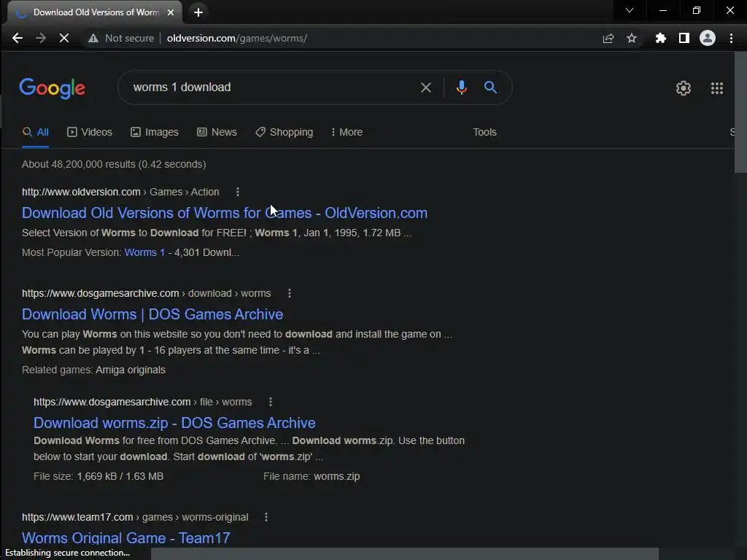This screenshot has height=560, width=747.
Task: Click 'Establishing secure connection...' status text
Action: [x=68, y=553]
